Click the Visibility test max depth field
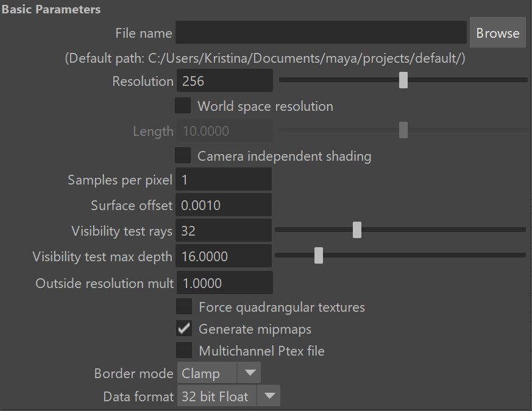The width and height of the screenshot is (532, 411). pos(224,256)
